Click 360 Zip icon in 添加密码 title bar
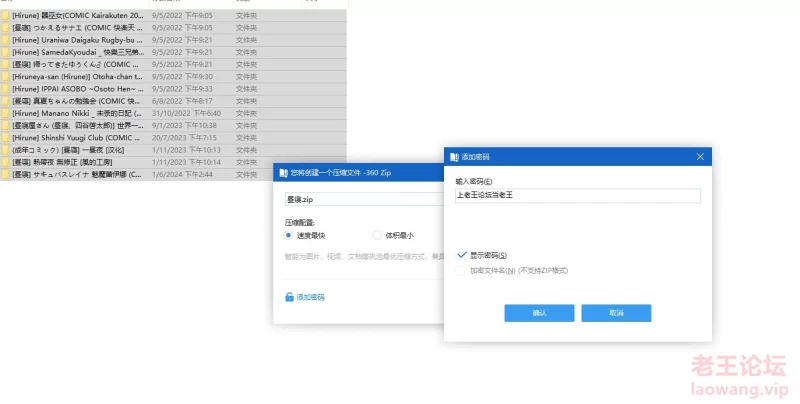The image size is (800, 404). [x=454, y=157]
